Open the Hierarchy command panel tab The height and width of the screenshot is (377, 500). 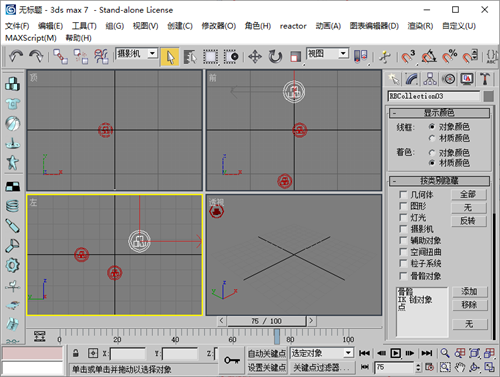tap(430, 79)
